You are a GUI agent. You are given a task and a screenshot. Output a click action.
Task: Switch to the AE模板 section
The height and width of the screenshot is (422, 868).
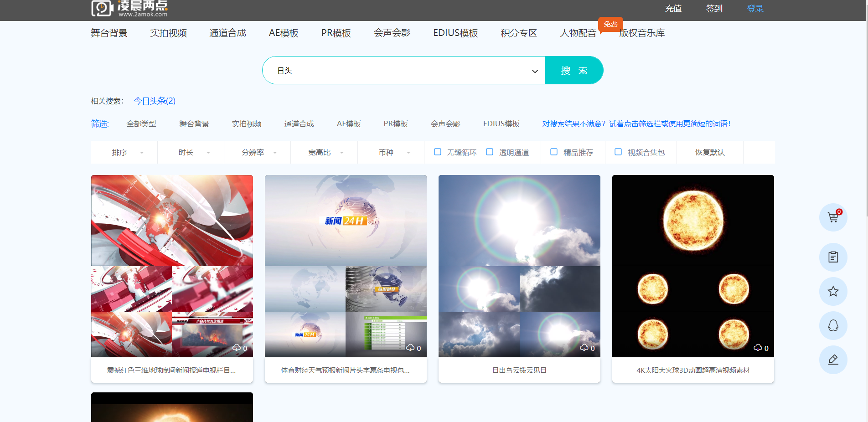(284, 32)
